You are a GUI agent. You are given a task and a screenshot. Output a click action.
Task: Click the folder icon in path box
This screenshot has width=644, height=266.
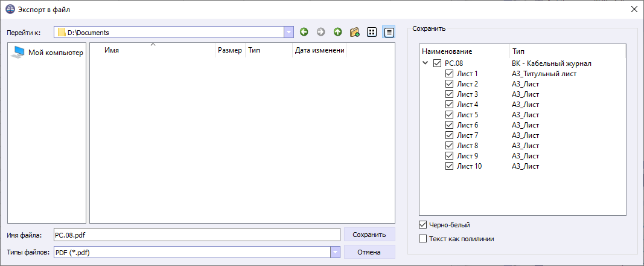62,33
